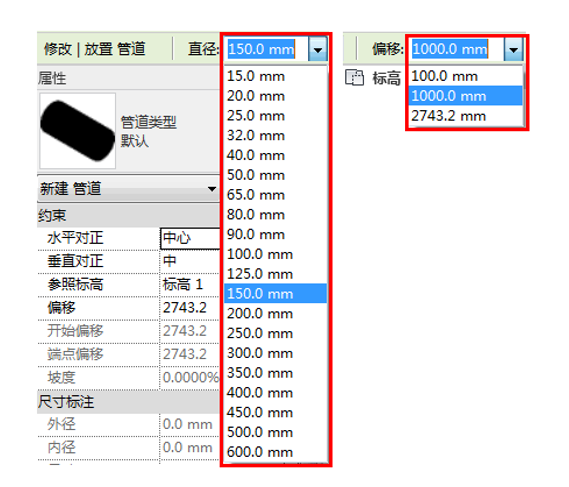Click the level icon beside 标高

tap(354, 78)
